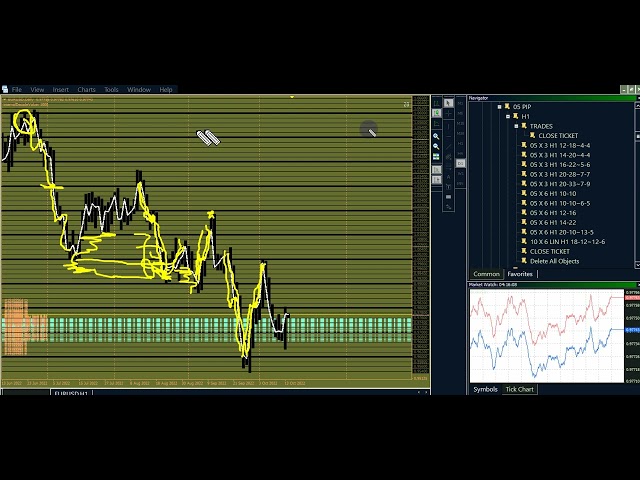Switch to the Common tab in Navigator
The height and width of the screenshot is (480, 640).
tap(486, 274)
